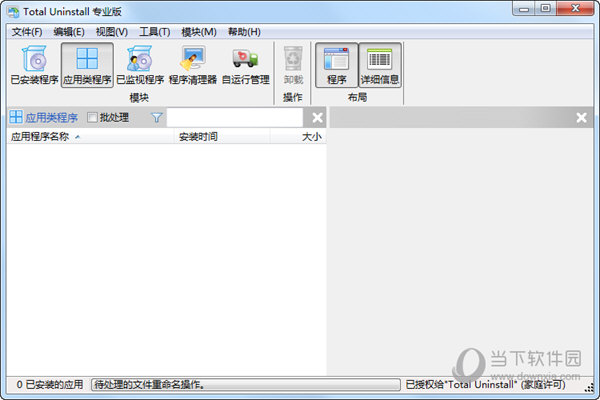The width and height of the screenshot is (600, 400).
Task: Open the 自运行管理 module
Action: [246, 65]
